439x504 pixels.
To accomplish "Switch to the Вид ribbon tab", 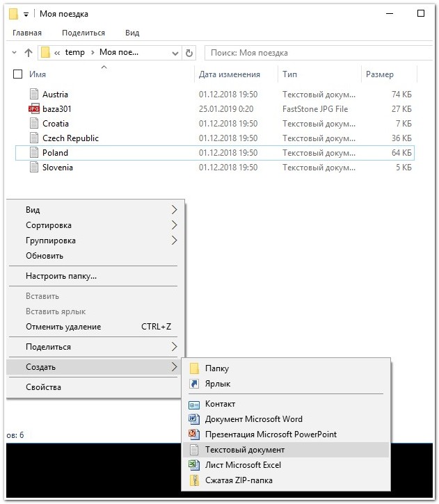I will [x=132, y=33].
